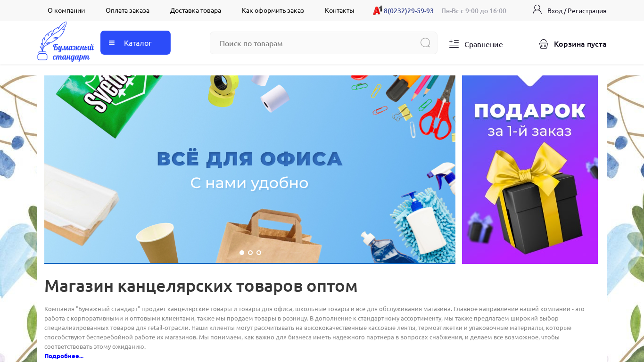Click the Вход / Регистрация link

pos(577,10)
